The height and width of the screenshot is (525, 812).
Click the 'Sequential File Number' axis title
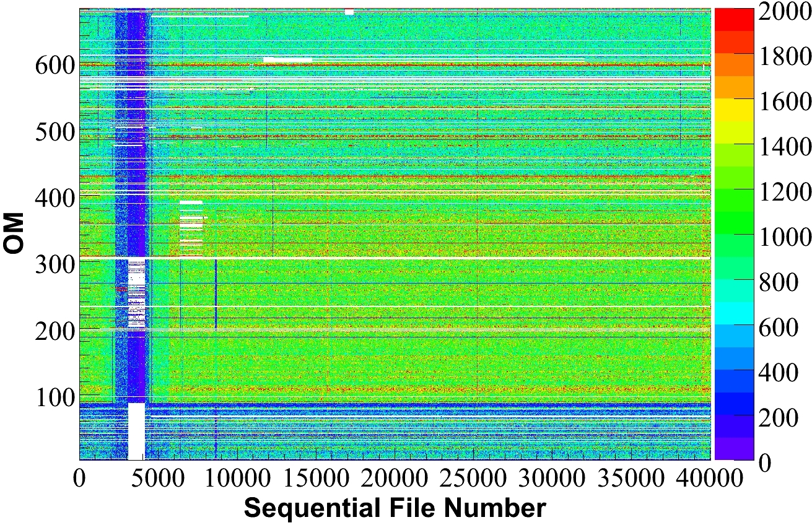click(395, 508)
